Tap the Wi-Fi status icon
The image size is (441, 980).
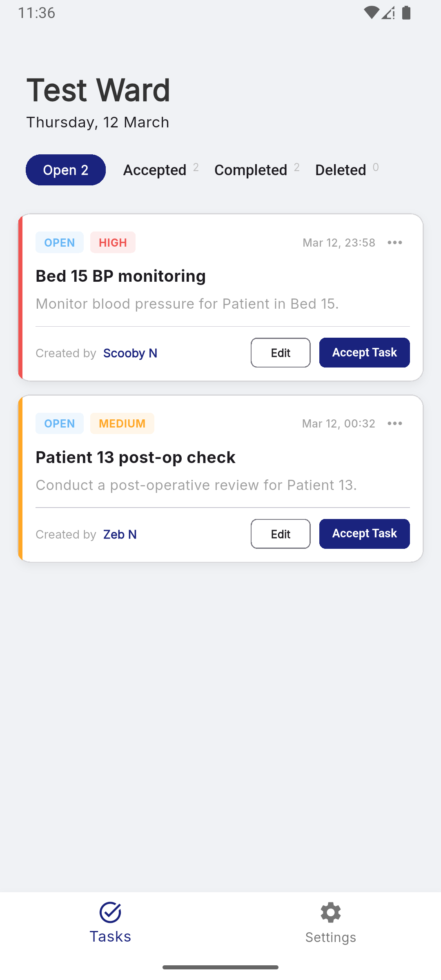[371, 13]
